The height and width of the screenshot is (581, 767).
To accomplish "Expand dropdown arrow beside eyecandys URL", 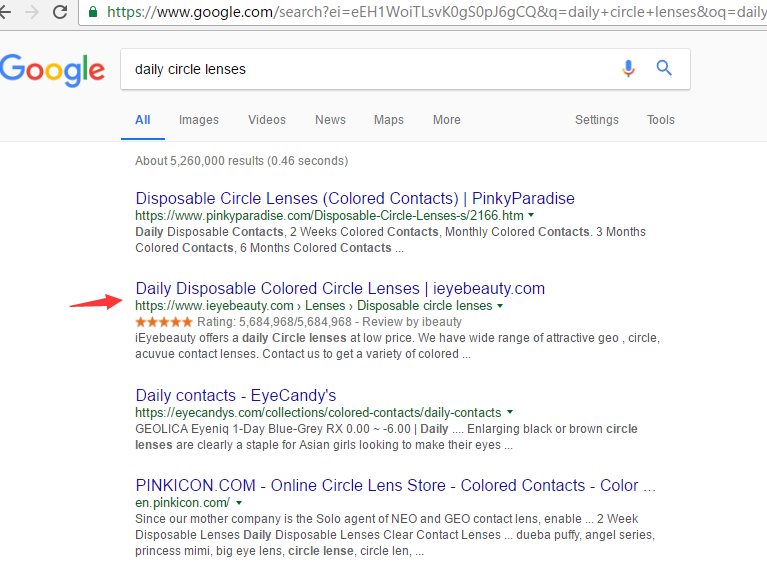I will point(510,412).
